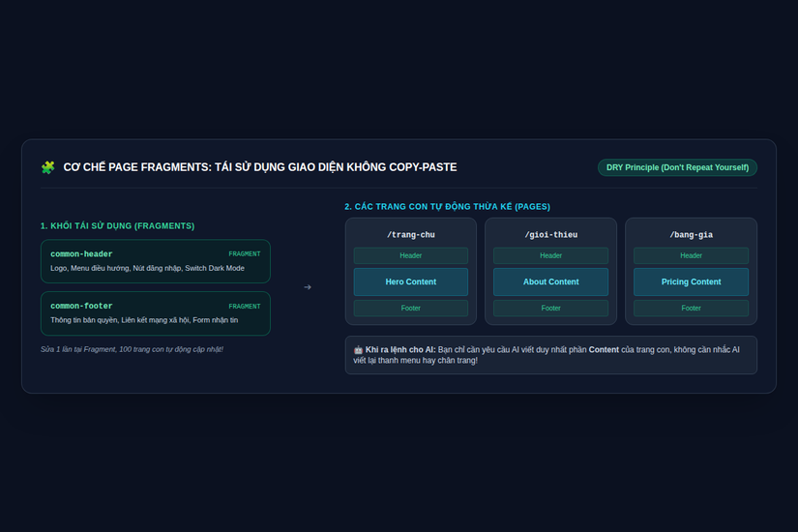Click text 'Thông tin bản quyền, Liên kết mạng xã hội'

coord(120,320)
